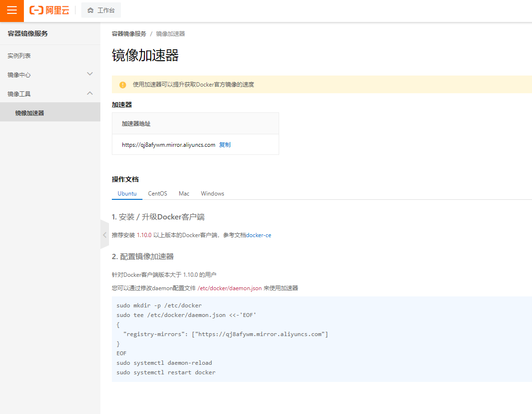The image size is (532, 414).
Task: Open the orange hamburger menu
Action: pos(12,11)
